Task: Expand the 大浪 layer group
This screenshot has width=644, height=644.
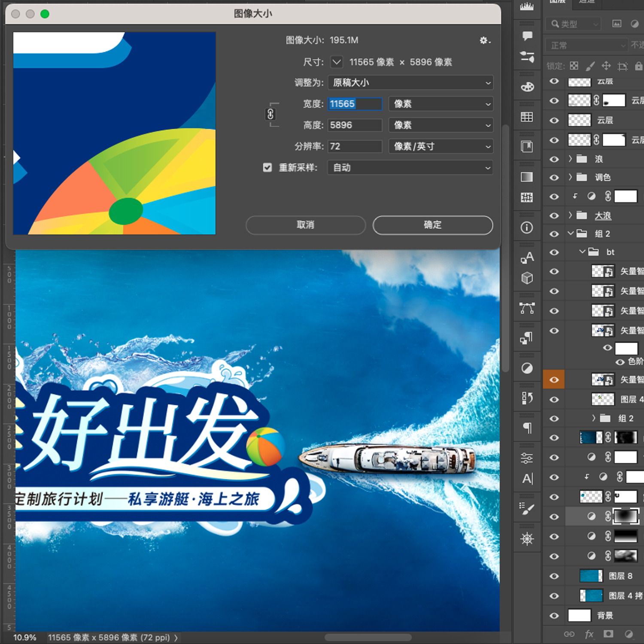Action: [570, 216]
